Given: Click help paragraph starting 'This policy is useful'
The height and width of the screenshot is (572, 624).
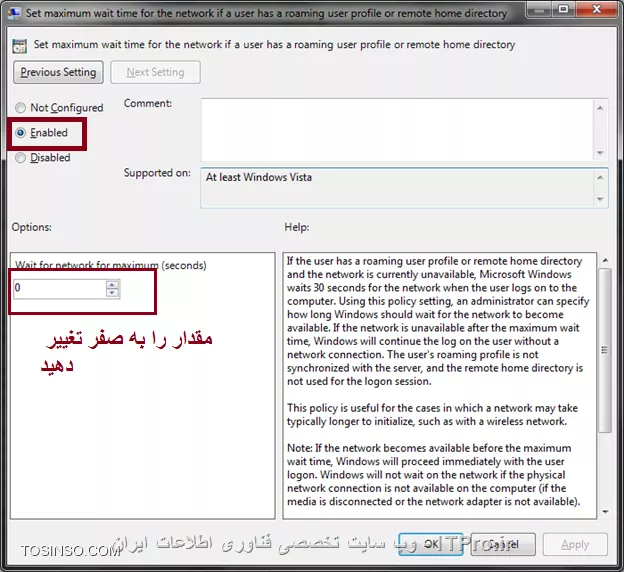Looking at the screenshot, I should point(432,415).
